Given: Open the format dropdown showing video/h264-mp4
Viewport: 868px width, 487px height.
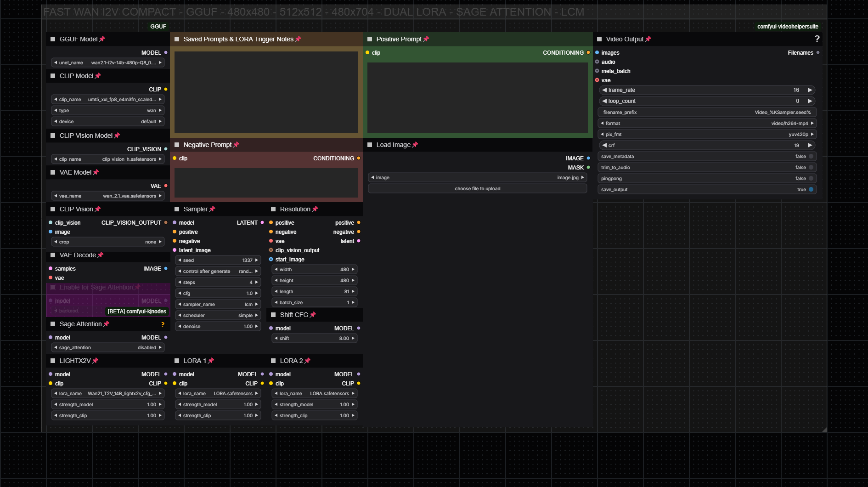Looking at the screenshot, I should point(707,124).
